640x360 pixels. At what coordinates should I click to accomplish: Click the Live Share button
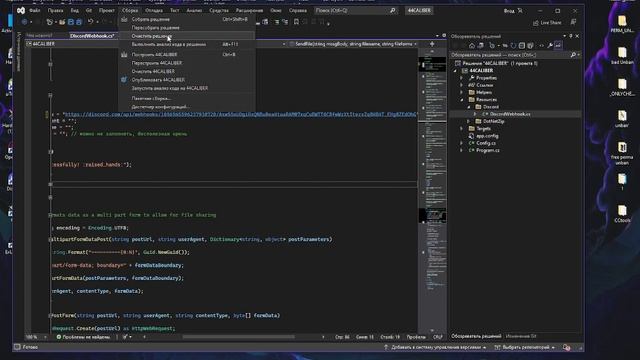click(547, 22)
